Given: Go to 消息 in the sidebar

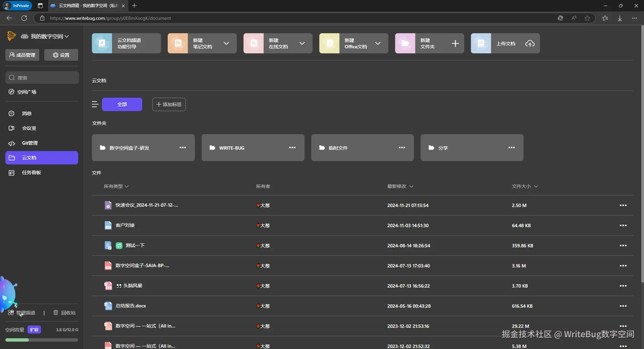Looking at the screenshot, I should (x=26, y=113).
